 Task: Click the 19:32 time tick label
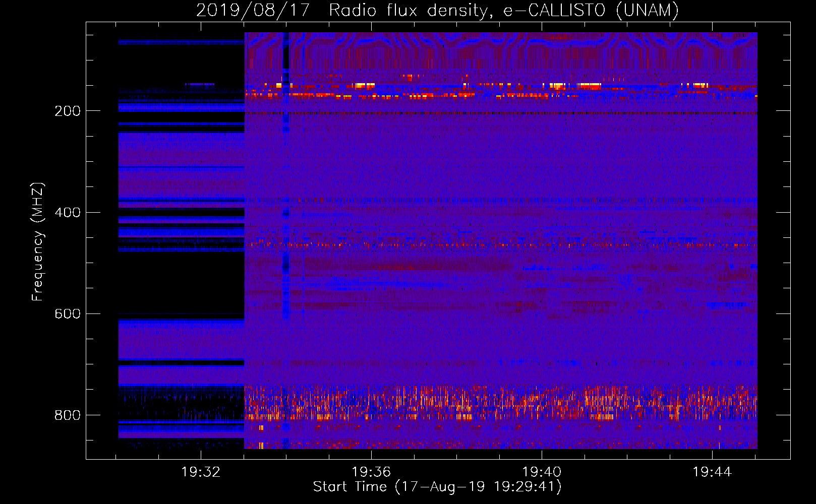click(x=201, y=472)
